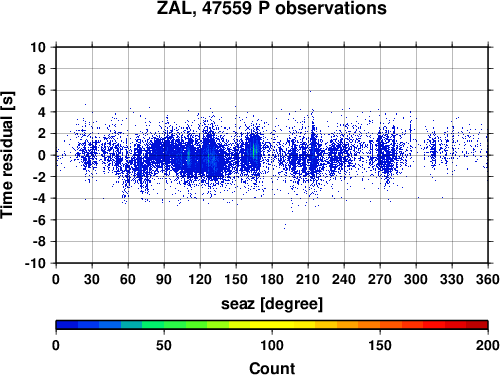
Task: Pick the dark blue end of the colorbar
Action: pos(67,325)
